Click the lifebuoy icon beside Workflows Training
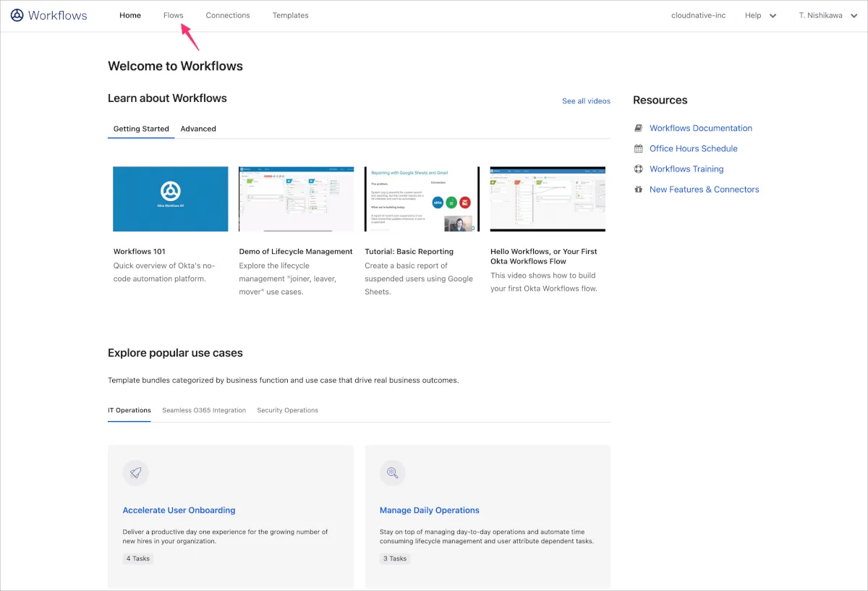The width and height of the screenshot is (868, 591). (638, 169)
